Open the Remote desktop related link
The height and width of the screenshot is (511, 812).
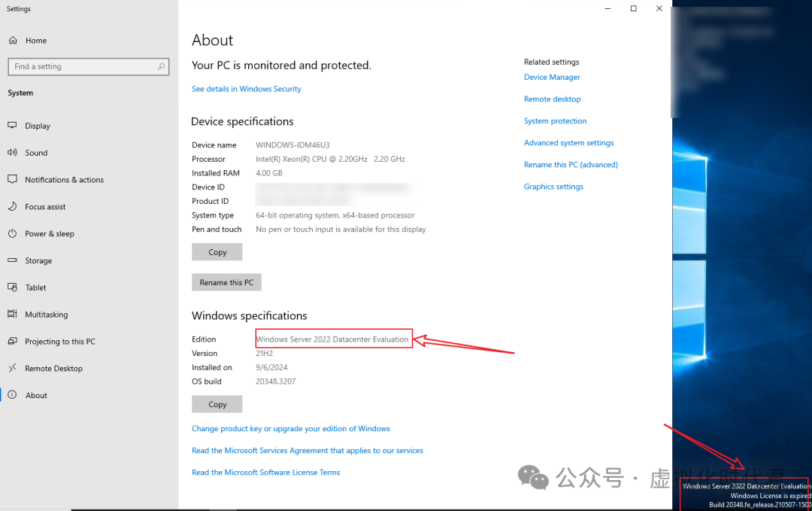point(552,99)
